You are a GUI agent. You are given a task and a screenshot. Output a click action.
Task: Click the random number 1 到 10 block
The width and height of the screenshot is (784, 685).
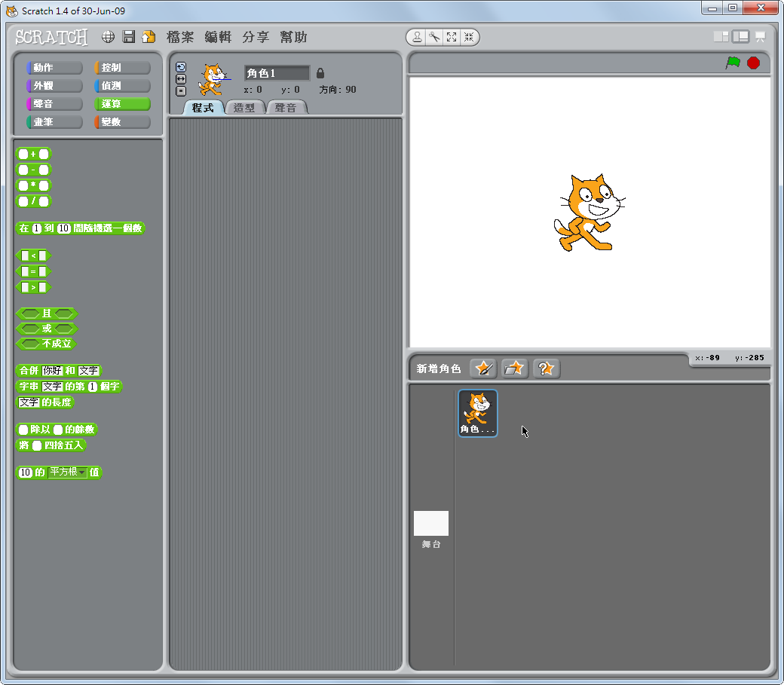pyautogui.click(x=81, y=228)
